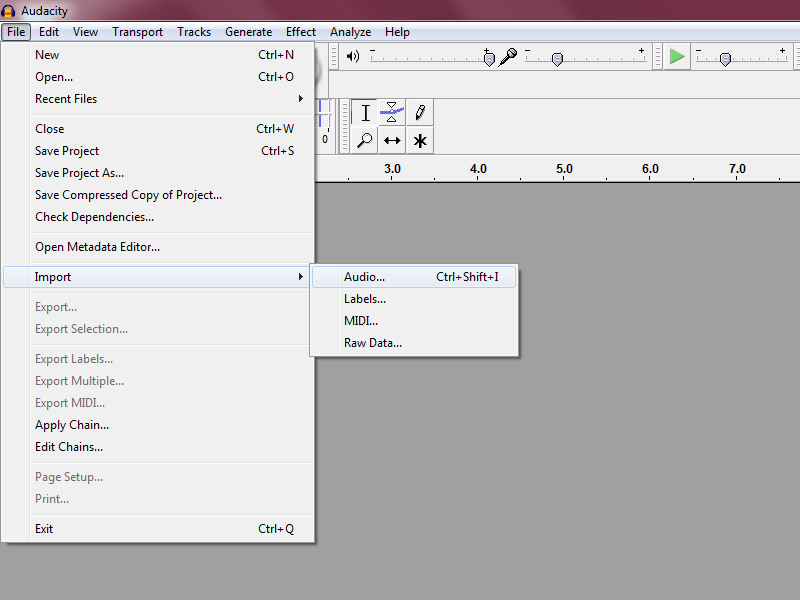
Task: Open the Tracks menu
Action: (x=194, y=32)
